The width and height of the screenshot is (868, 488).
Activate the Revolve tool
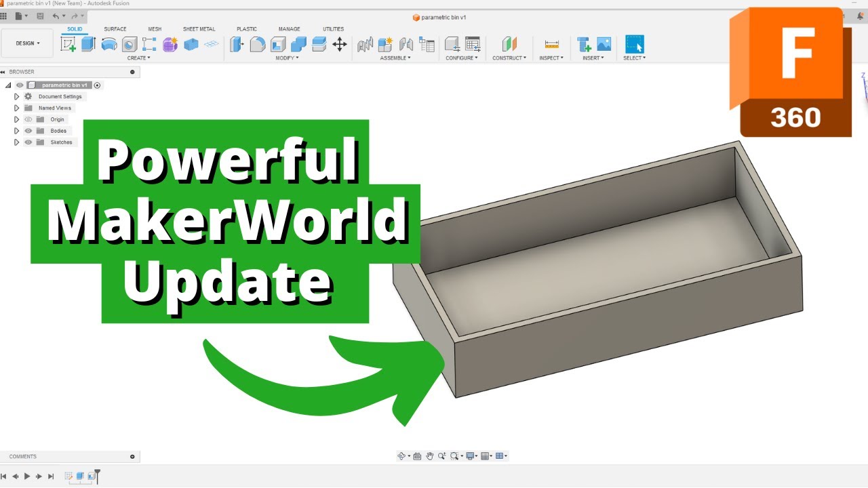coord(108,45)
